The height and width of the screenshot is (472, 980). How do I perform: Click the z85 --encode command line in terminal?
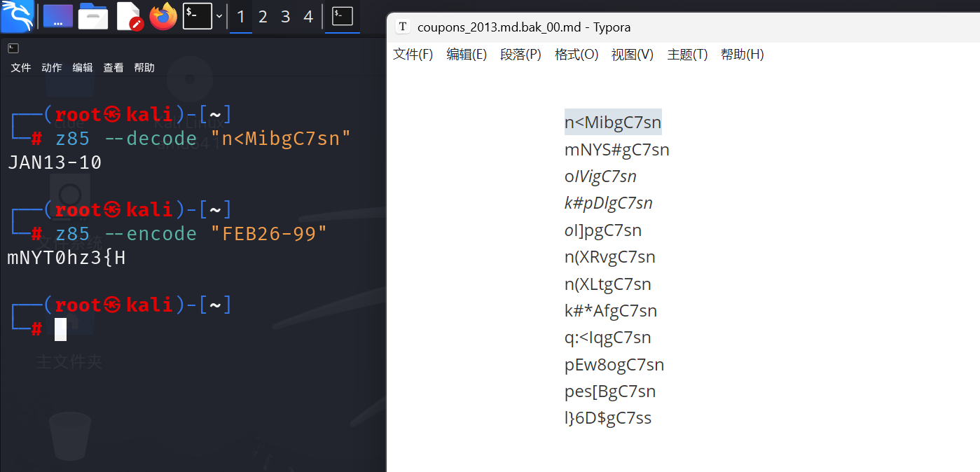tap(191, 233)
